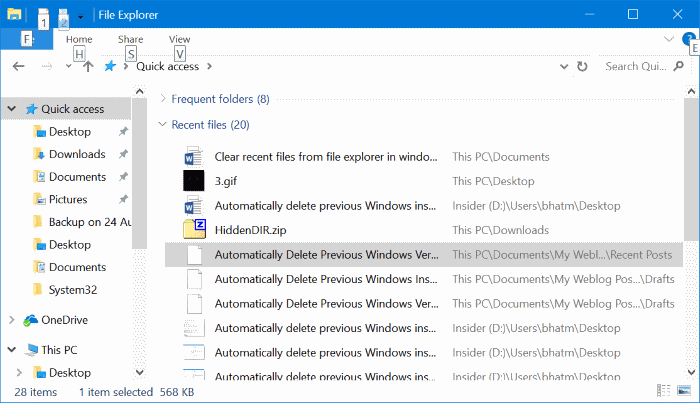Collapse the Recent files group
This screenshot has height=403, width=700.
point(162,124)
